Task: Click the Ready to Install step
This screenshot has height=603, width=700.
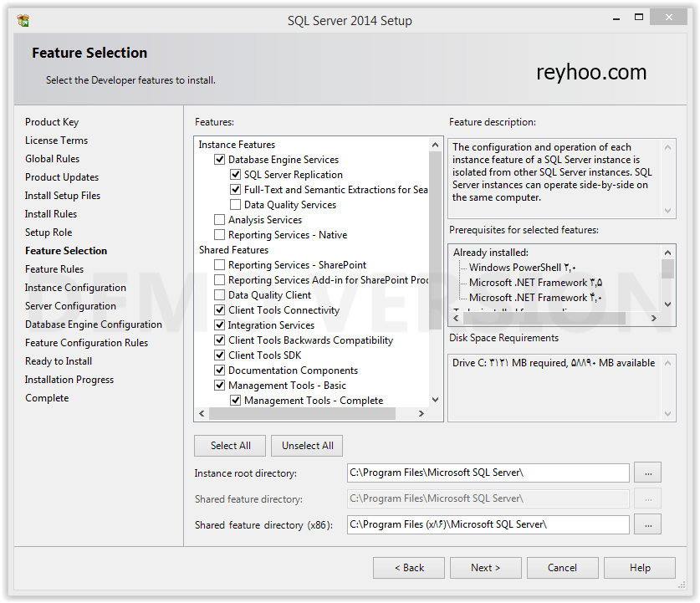Action: pos(59,361)
